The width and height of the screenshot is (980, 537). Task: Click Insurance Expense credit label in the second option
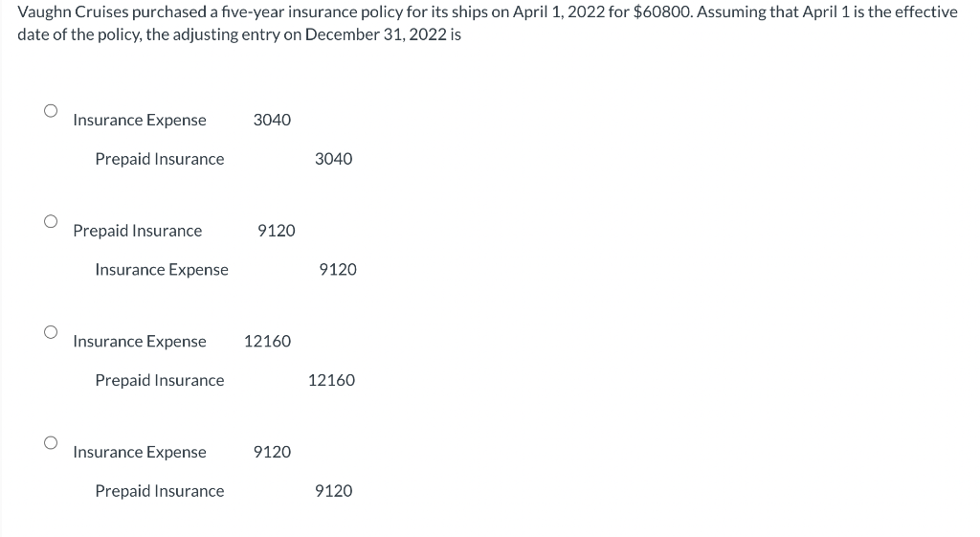(x=162, y=270)
